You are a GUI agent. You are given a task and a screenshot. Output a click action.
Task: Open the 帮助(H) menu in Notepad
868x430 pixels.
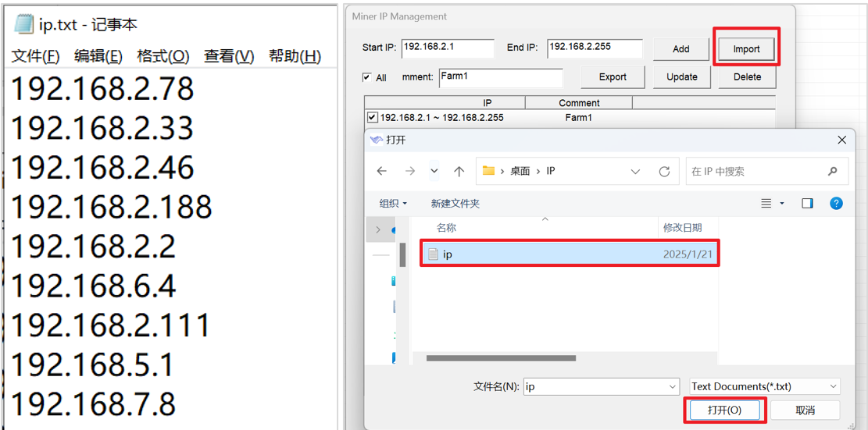295,56
